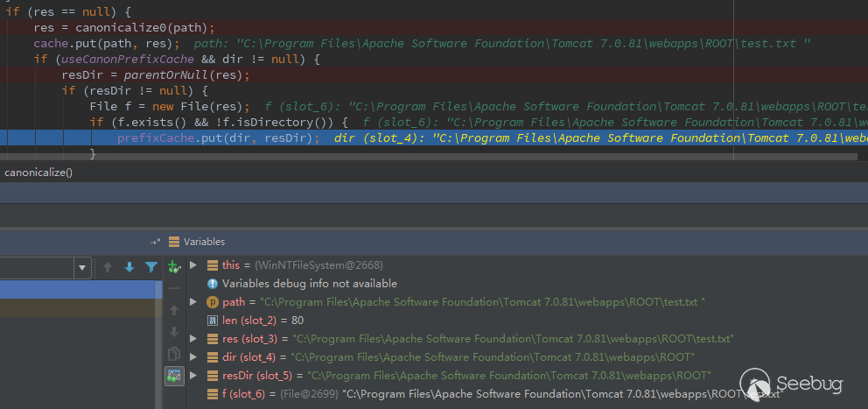Click the previous frame up arrow
Image resolution: width=868 pixels, height=409 pixels.
coord(108,268)
